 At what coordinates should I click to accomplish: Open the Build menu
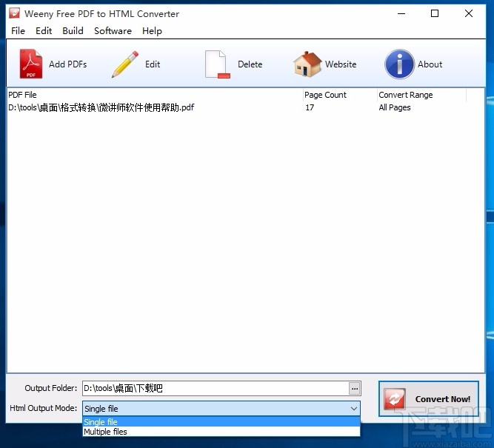coord(73,31)
